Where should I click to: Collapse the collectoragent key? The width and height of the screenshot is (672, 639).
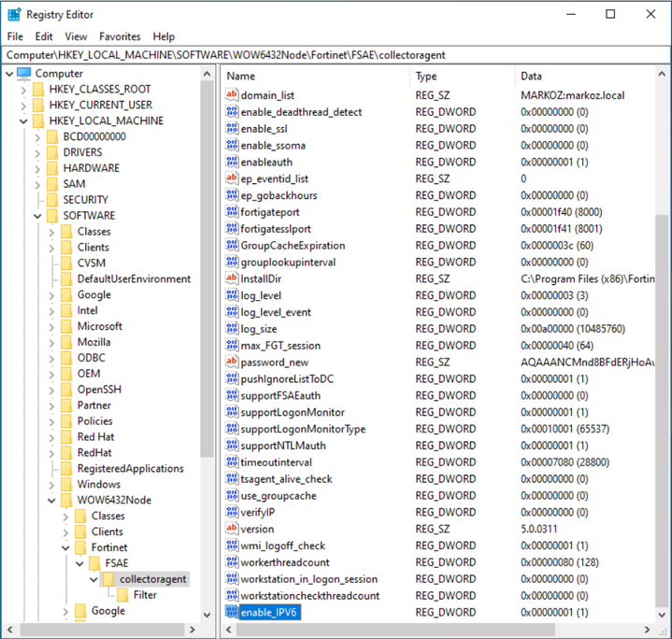click(x=93, y=579)
